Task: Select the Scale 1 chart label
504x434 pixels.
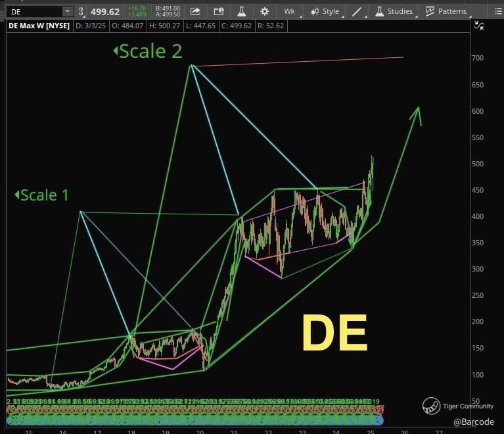Action: (42, 195)
